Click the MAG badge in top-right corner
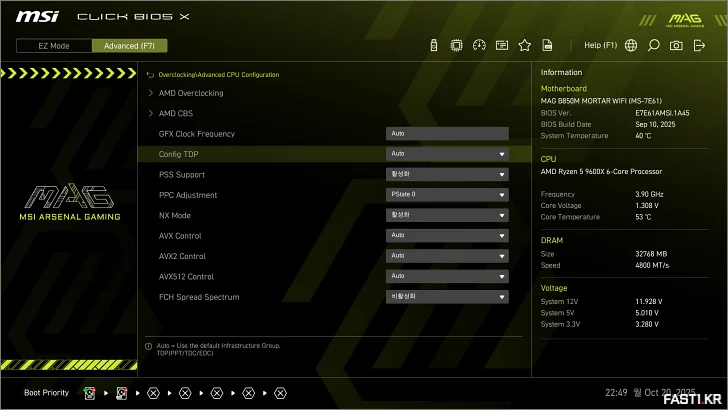This screenshot has width=728, height=410. point(685,20)
